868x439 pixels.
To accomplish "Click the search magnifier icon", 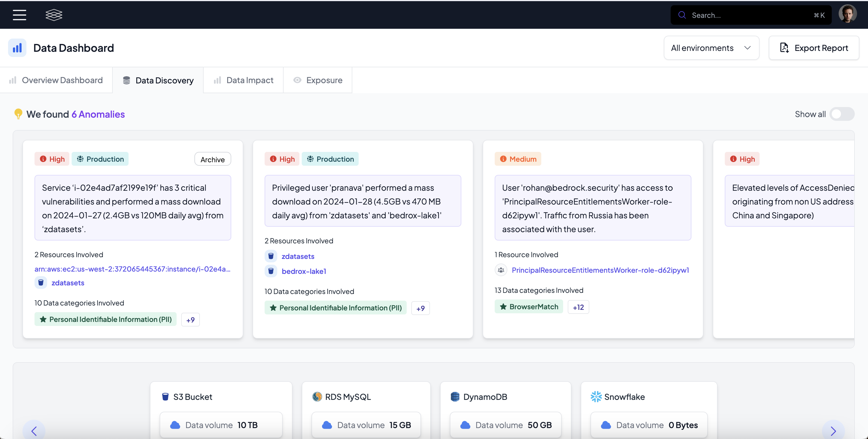I will [682, 15].
